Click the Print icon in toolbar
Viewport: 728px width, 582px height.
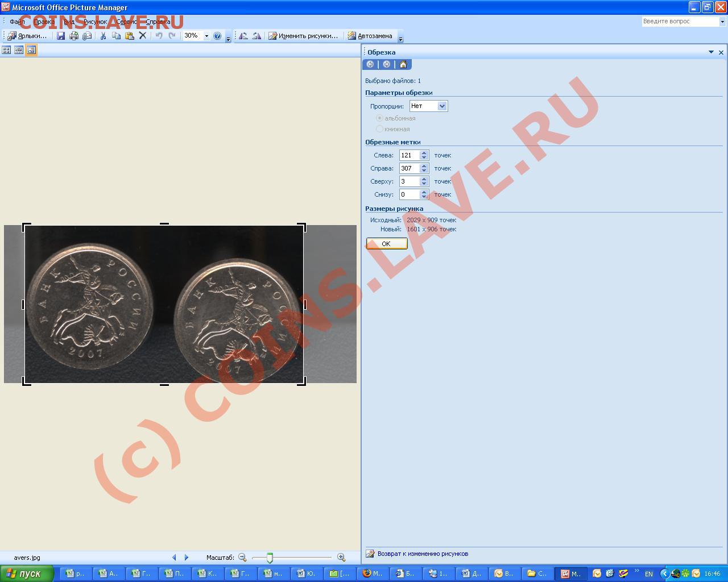point(74,36)
